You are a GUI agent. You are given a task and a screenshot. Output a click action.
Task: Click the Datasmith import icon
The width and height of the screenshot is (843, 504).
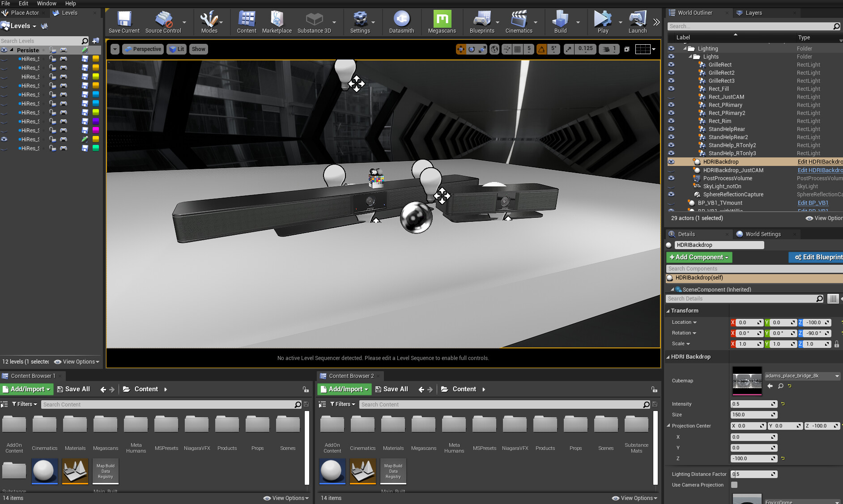click(401, 20)
